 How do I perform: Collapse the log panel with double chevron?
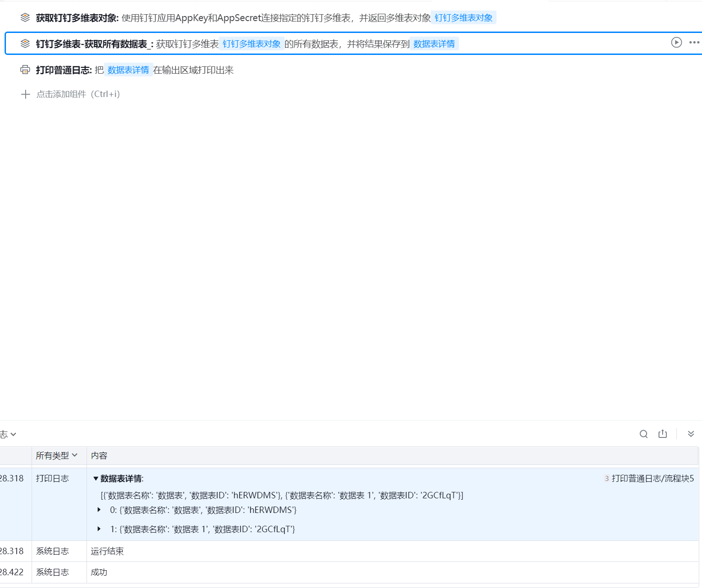pyautogui.click(x=691, y=434)
